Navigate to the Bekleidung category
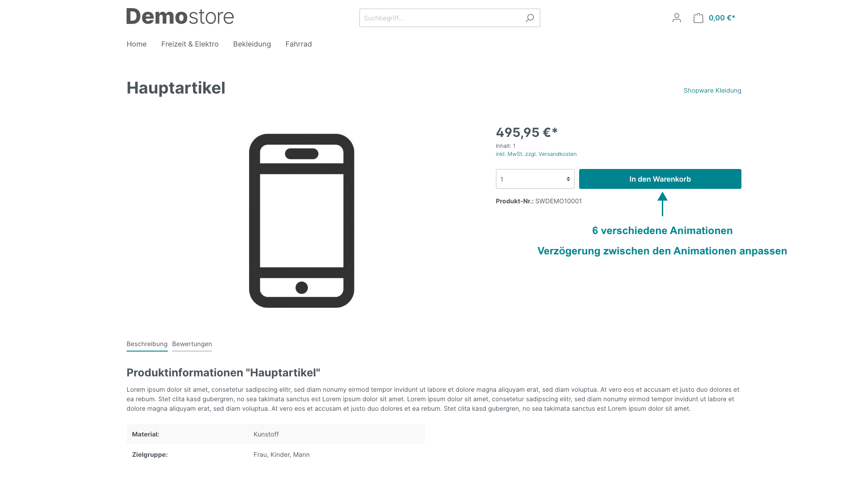The image size is (868, 488). pos(252,44)
